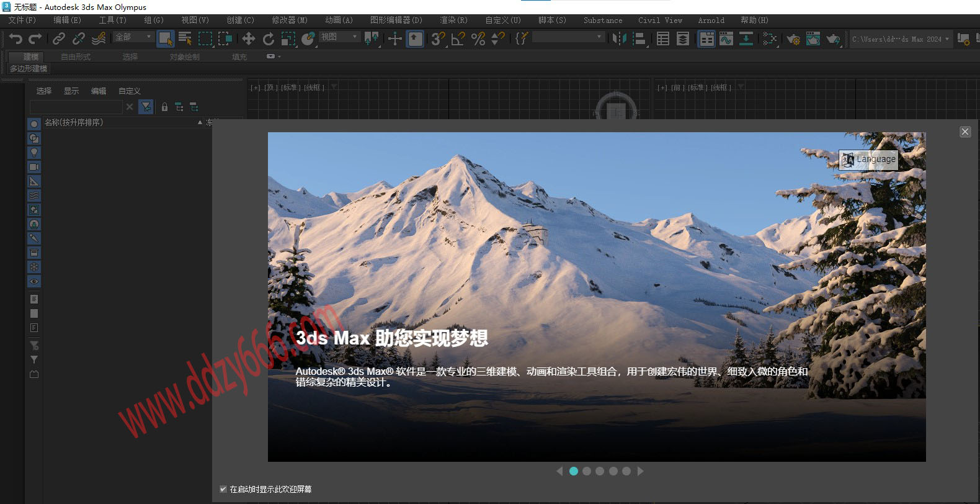Choose the Select and Rotate tool

268,38
